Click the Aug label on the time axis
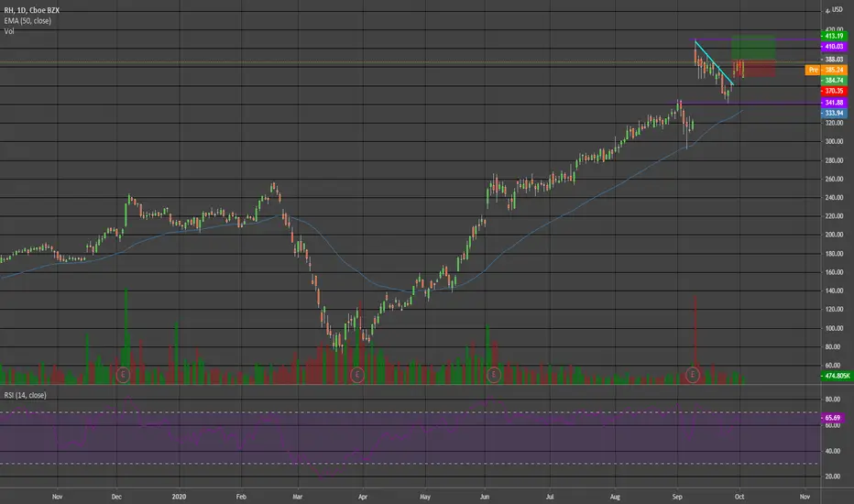 [615, 497]
